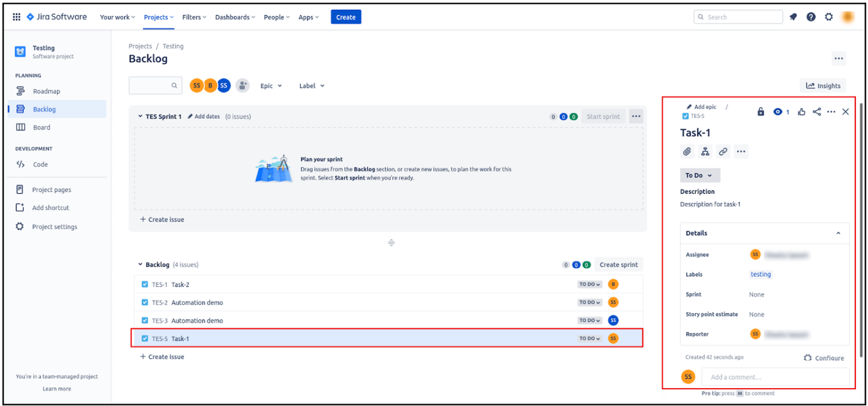Click the Jira Software logo
Screen dimensions: 868x406
57,17
